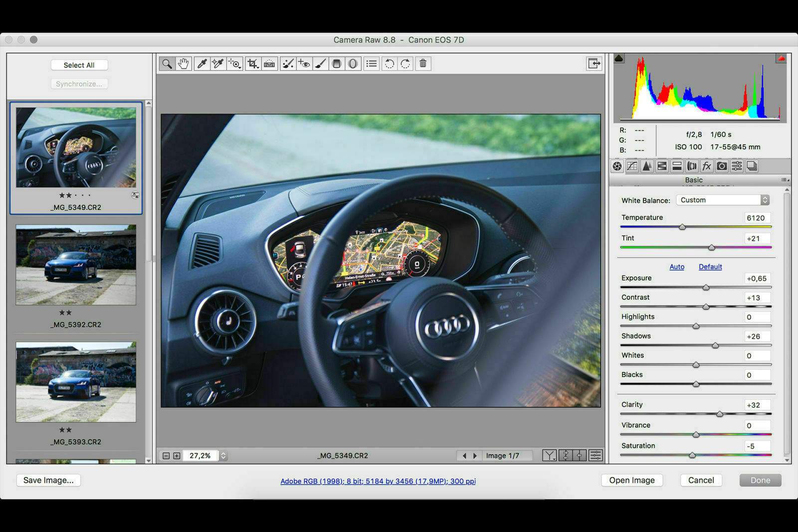Click the Clarity slider handle
Image resolution: width=798 pixels, height=532 pixels.
coord(720,414)
